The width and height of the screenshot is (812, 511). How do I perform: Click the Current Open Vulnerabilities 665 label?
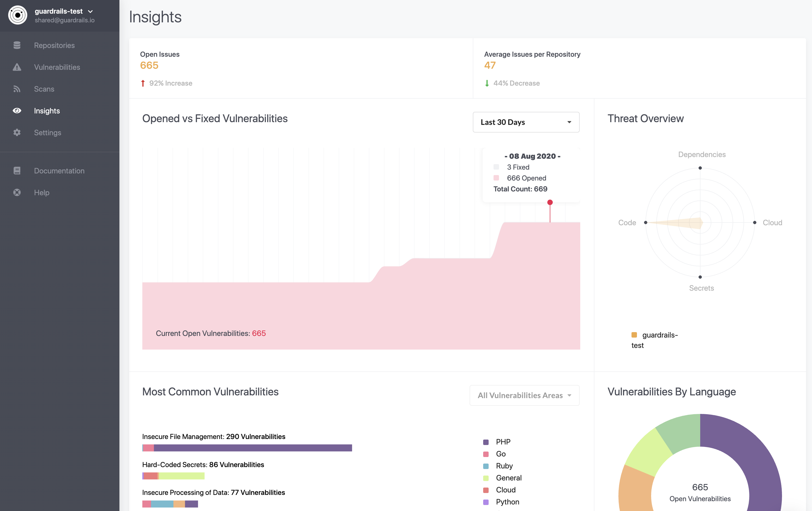point(211,333)
